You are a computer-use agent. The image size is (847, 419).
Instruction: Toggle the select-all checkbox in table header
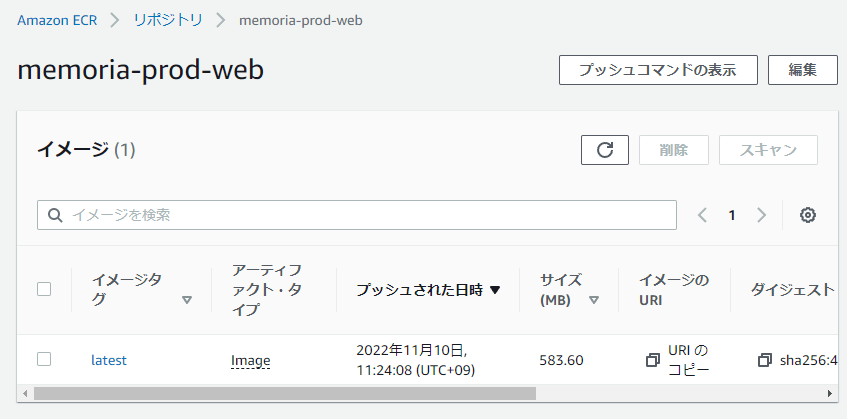click(x=44, y=289)
